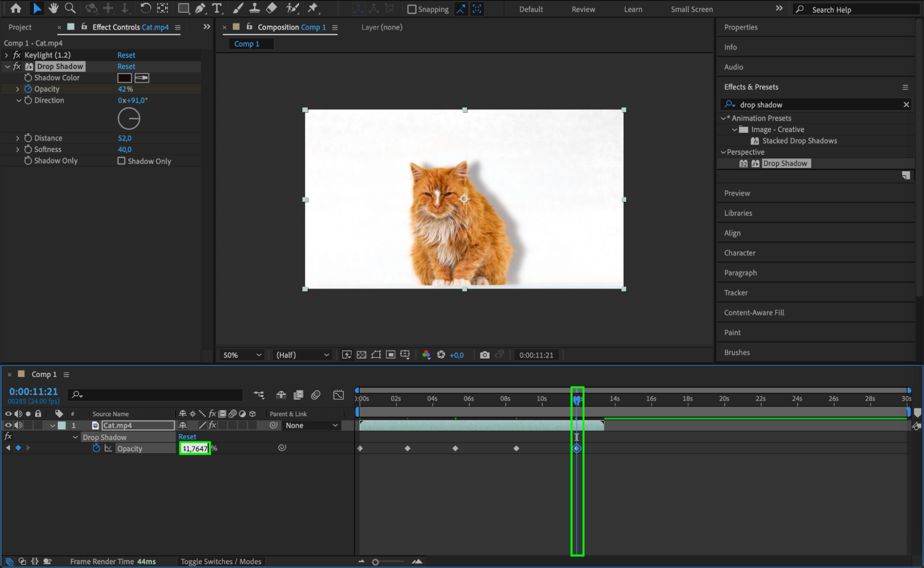Switch to the Review workspace

click(583, 9)
